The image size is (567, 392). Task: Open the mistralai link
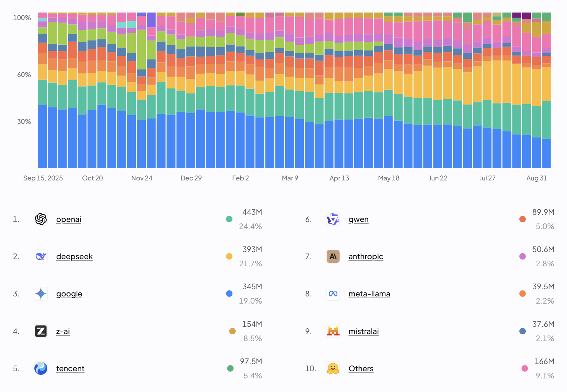point(364,331)
